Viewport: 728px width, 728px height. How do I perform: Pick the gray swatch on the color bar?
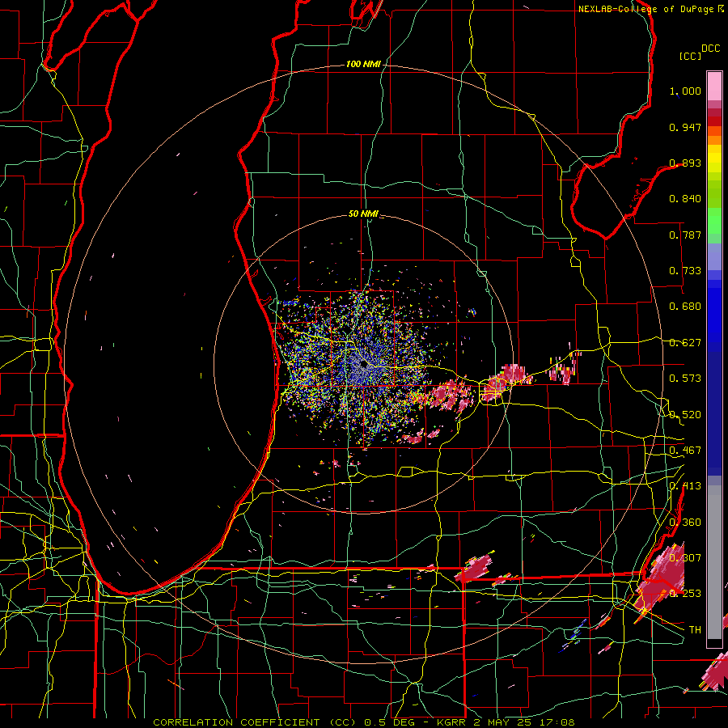tap(714, 562)
